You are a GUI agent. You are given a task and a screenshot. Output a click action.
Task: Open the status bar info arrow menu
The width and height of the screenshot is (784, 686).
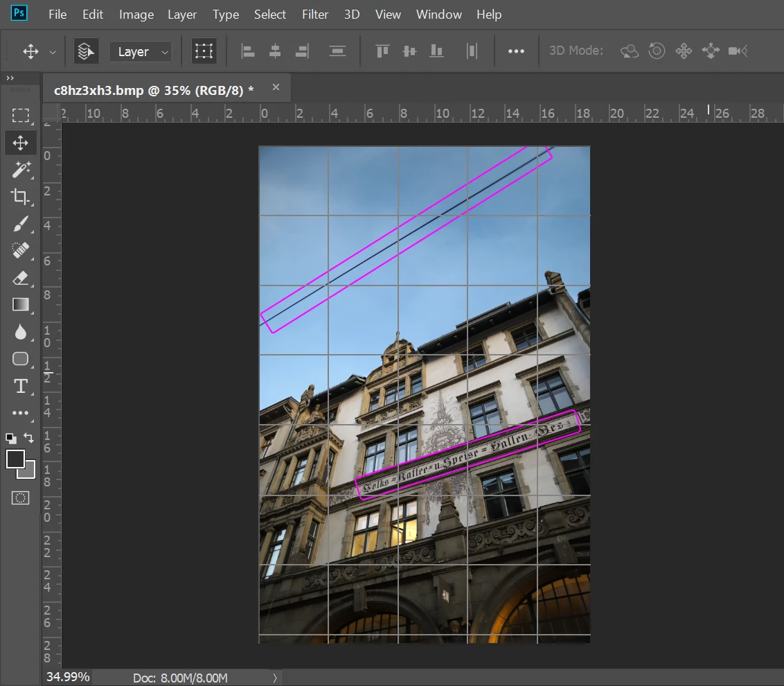click(274, 678)
